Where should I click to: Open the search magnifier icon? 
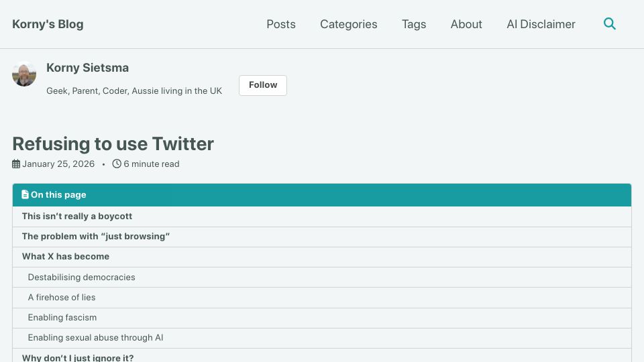point(610,24)
